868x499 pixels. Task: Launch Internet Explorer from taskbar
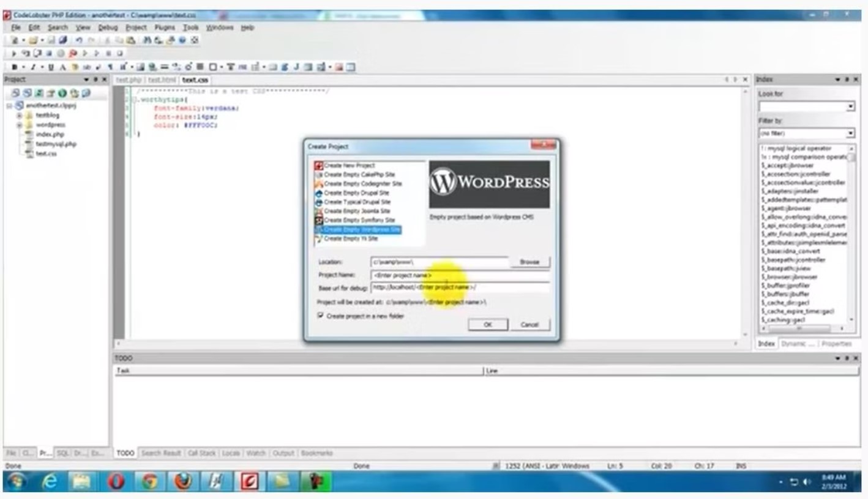[50, 482]
